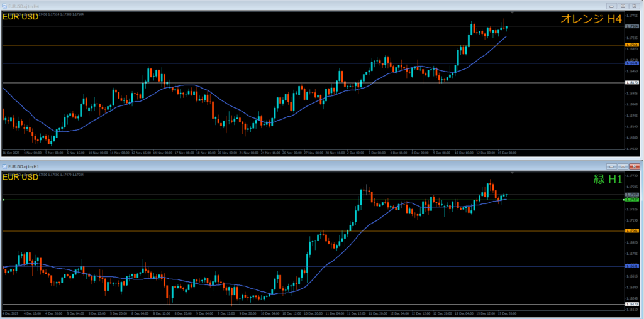Image resolution: width=644 pixels, height=319 pixels.
Task: Click the orange price label 1.17061 on H4 axis
Action: (x=631, y=45)
